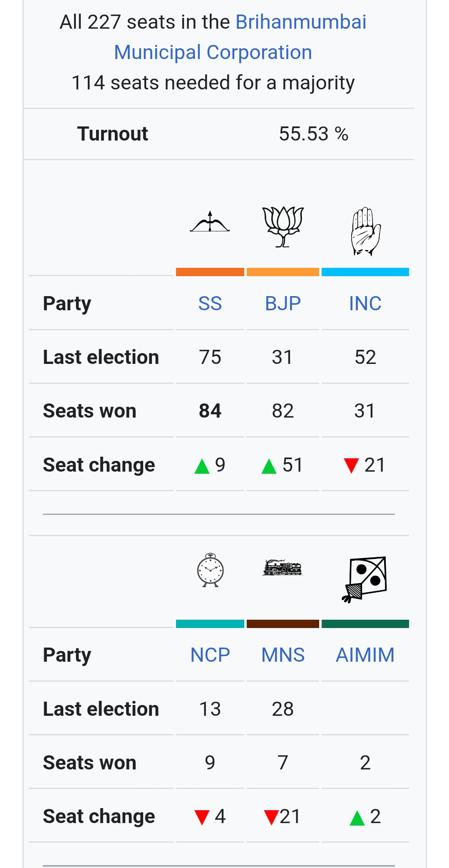Click the BJP lotus symbol
This screenshot has width=449, height=868.
283,226
